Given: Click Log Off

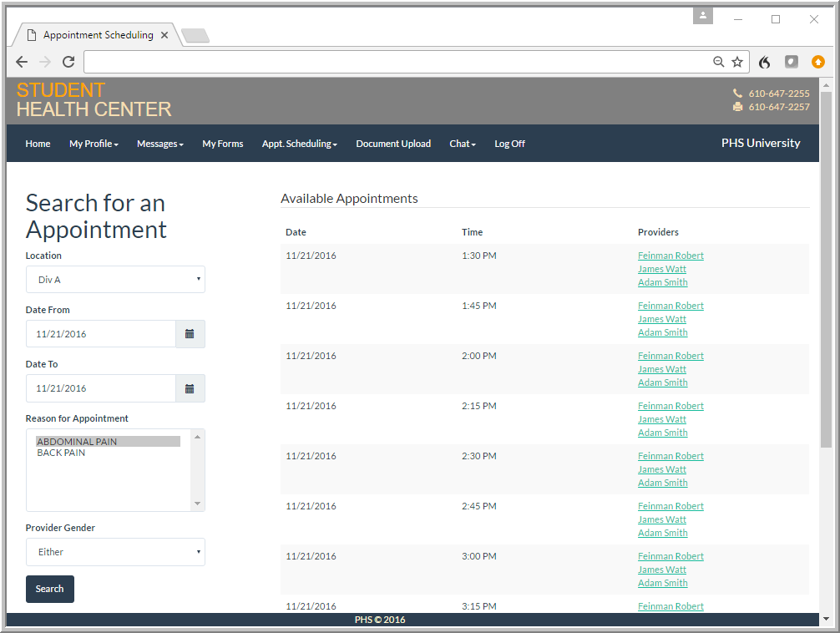Looking at the screenshot, I should pyautogui.click(x=509, y=144).
